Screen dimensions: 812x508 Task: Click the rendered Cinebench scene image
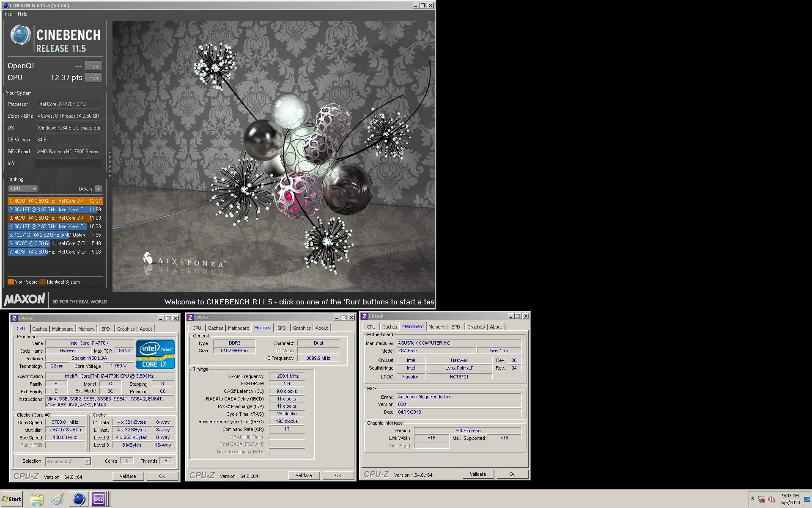pyautogui.click(x=273, y=156)
